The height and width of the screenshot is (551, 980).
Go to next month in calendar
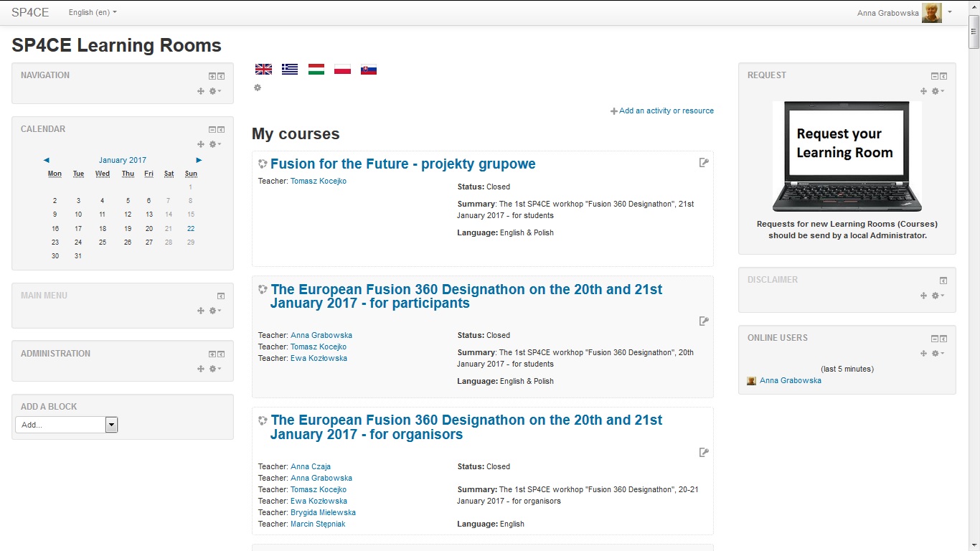(199, 160)
